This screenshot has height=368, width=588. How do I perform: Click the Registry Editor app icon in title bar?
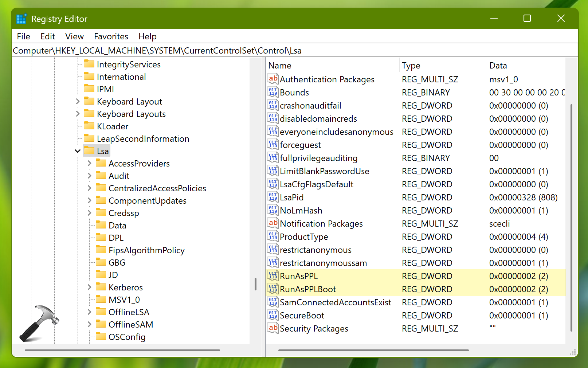point(21,19)
